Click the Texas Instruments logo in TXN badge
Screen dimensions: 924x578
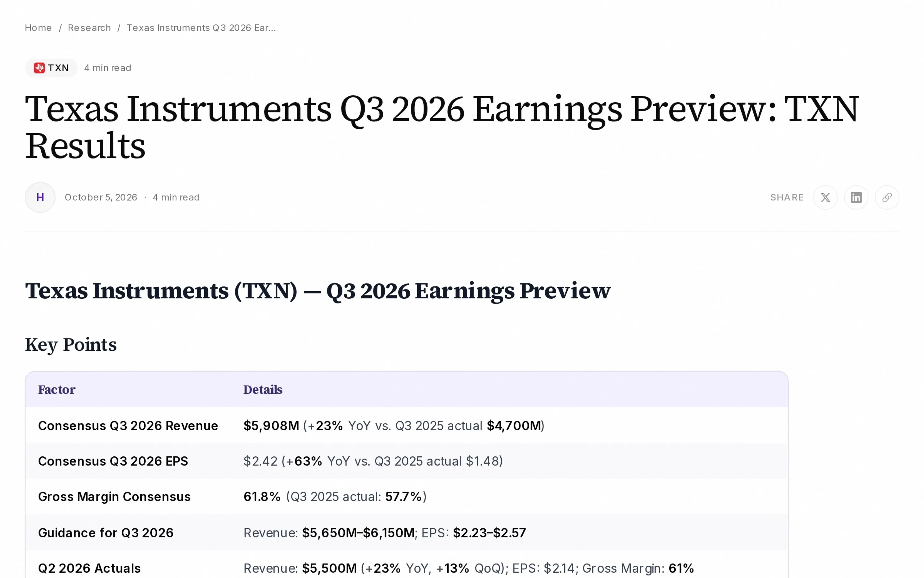point(39,68)
